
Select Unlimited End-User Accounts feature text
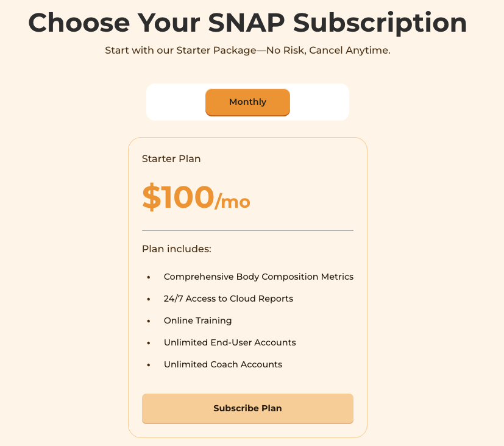[x=230, y=342]
